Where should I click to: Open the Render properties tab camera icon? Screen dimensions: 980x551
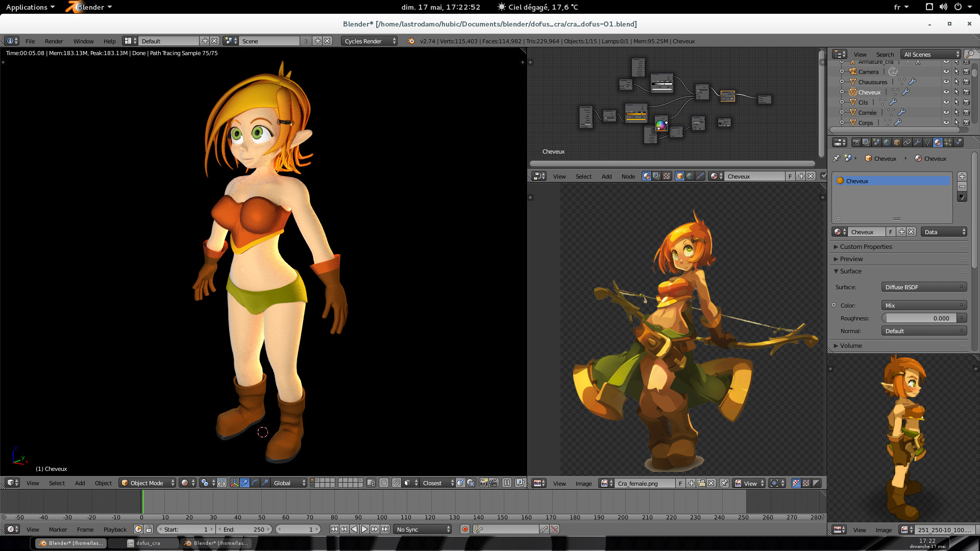(x=856, y=142)
